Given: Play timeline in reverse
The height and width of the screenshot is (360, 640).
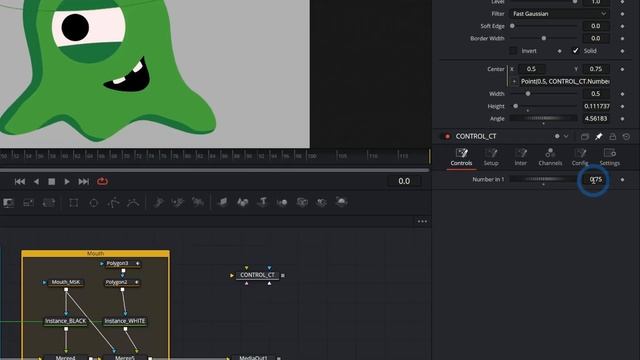Looking at the screenshot, I should [x=36, y=182].
